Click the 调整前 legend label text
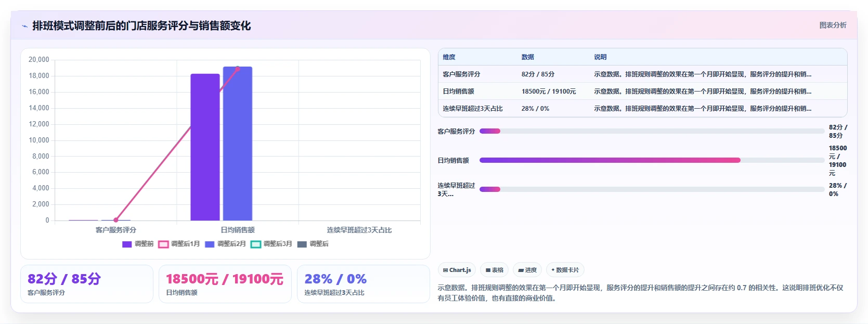868x324 pixels. pos(144,244)
